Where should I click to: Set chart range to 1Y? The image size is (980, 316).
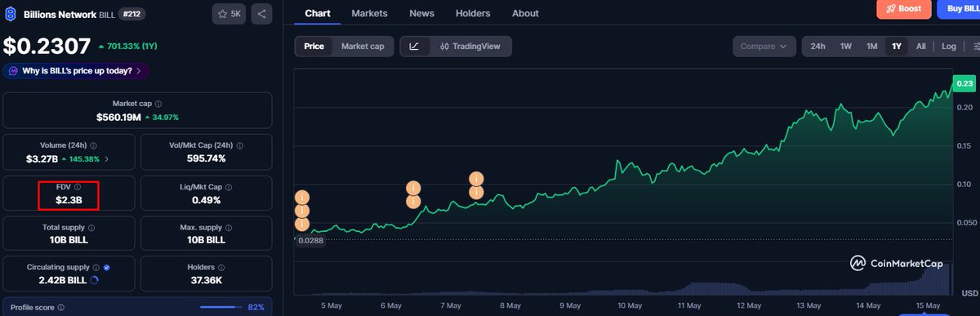click(x=897, y=47)
